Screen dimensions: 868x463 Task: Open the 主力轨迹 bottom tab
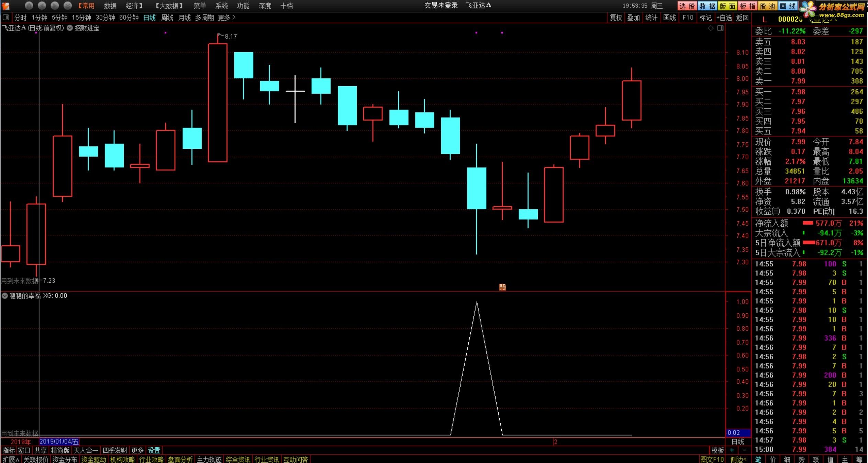[x=209, y=459]
